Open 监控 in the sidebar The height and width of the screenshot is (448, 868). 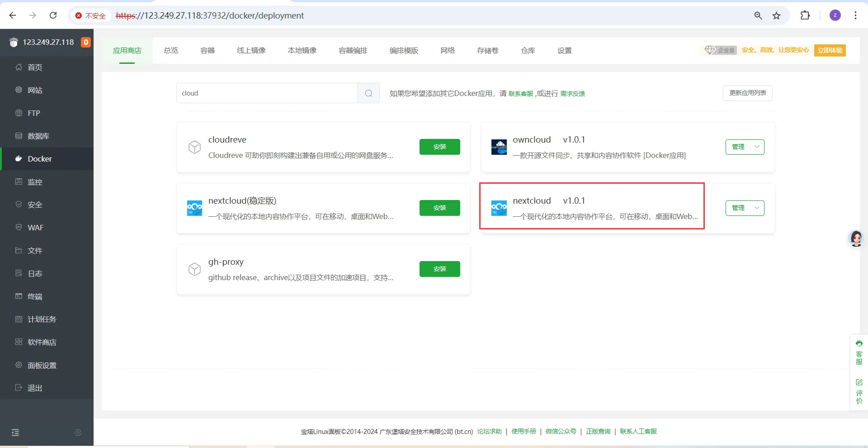click(47, 182)
